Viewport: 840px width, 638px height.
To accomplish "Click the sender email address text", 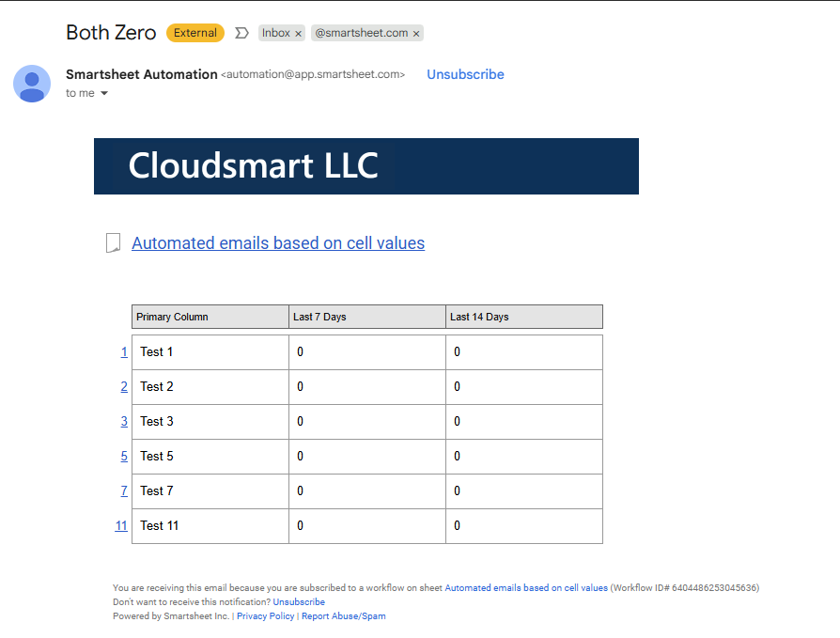I will pos(313,74).
